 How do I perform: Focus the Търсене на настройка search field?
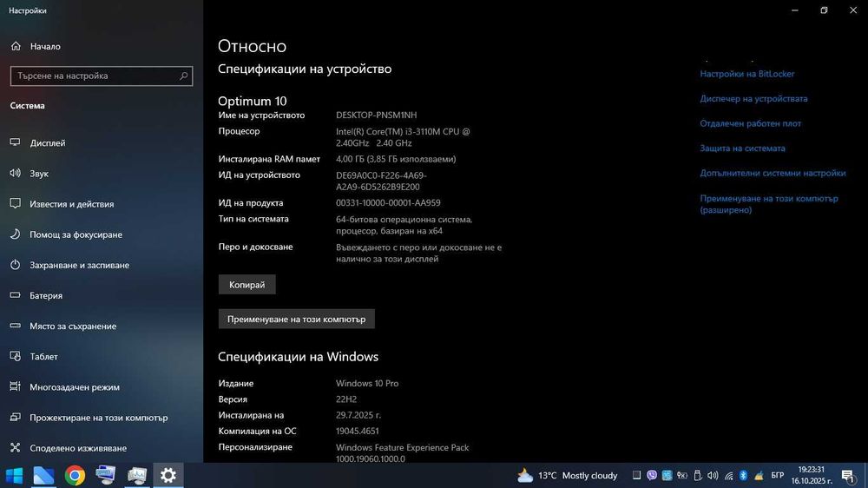(x=102, y=76)
